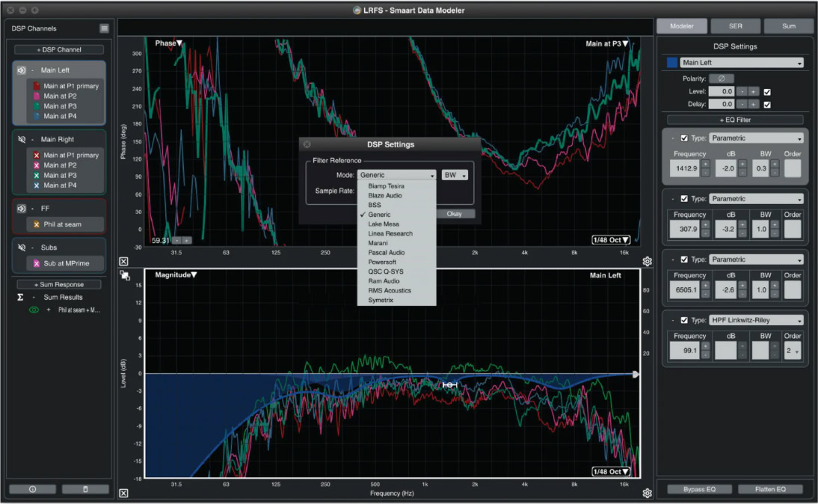Viewport: 818px width, 504px height.
Task: Close the DSP Settings dialog
Action: [307, 144]
